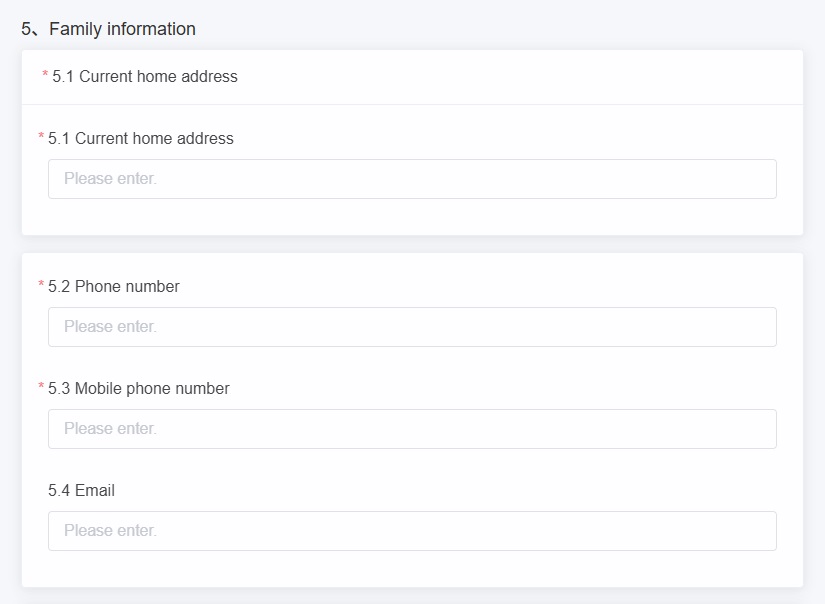Click the card header '5.1 Current home address'
This screenshot has height=604, width=825.
(145, 77)
